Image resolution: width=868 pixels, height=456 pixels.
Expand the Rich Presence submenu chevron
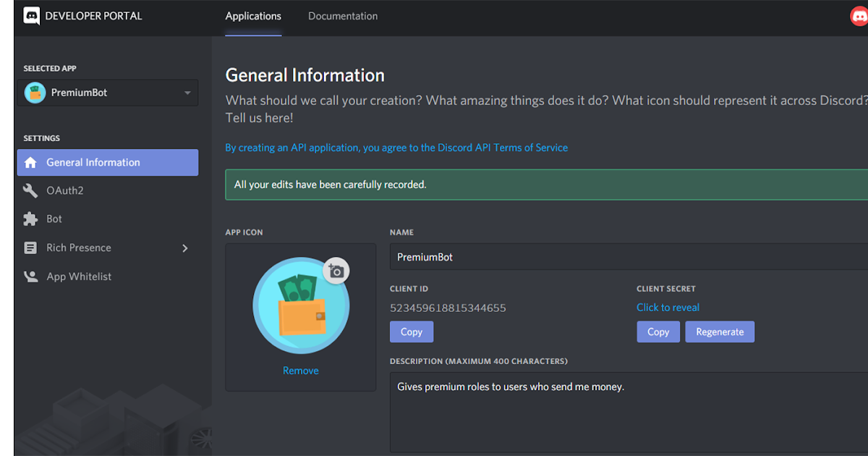coord(185,248)
